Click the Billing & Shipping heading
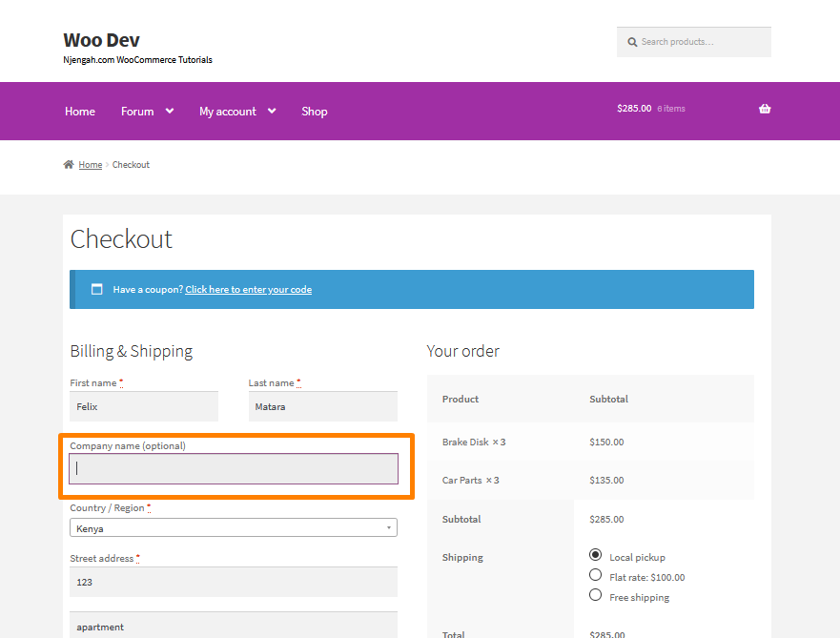840x638 pixels. pos(132,351)
